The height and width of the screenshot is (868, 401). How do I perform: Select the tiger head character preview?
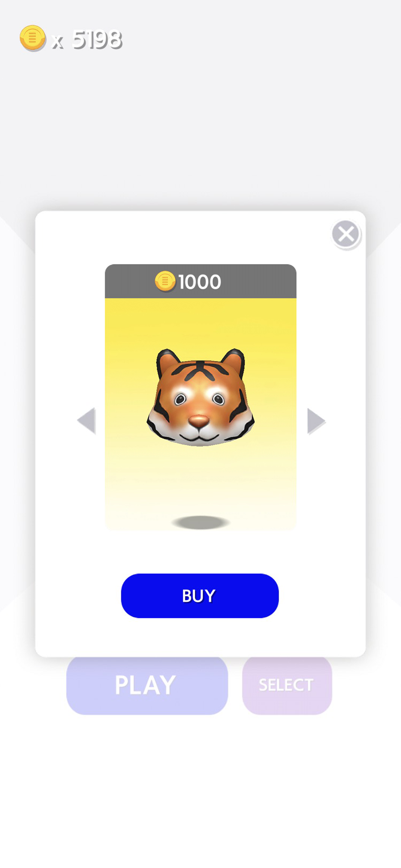coord(200,398)
